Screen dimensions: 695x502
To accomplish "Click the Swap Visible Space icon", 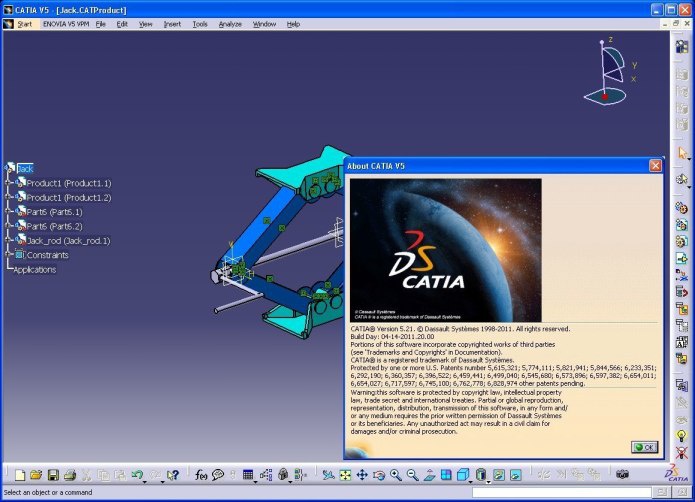I will (x=515, y=475).
